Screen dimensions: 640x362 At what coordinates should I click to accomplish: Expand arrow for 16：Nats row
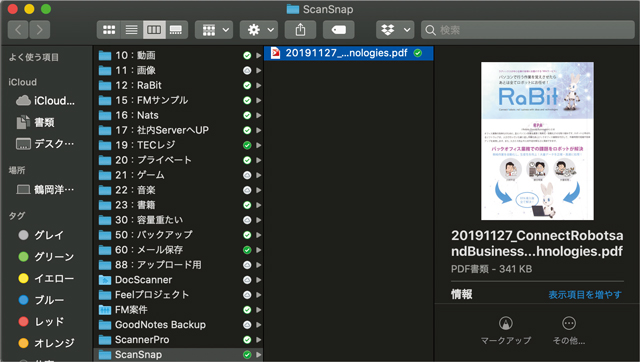[x=258, y=115]
